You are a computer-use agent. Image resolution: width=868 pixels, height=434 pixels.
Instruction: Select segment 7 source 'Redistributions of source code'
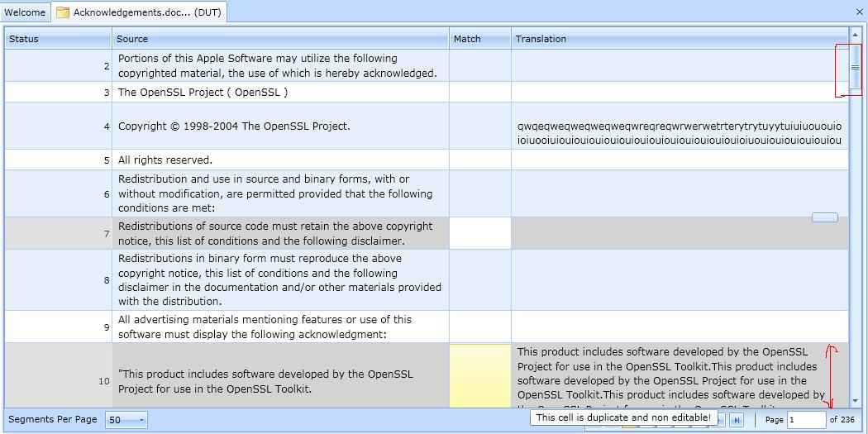click(x=281, y=234)
